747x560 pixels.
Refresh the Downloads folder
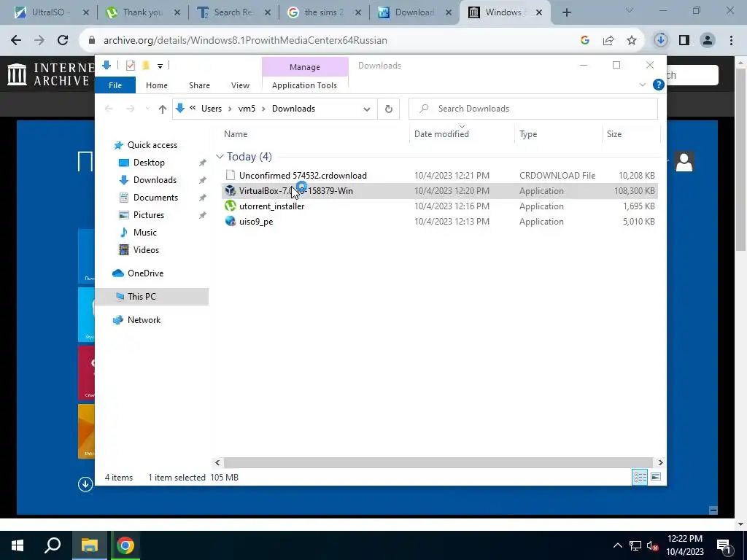point(389,109)
